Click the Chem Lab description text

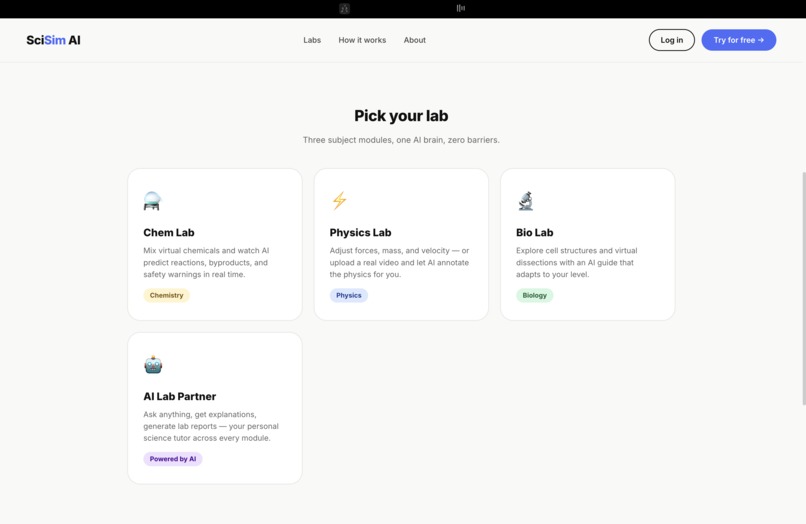(x=206, y=262)
